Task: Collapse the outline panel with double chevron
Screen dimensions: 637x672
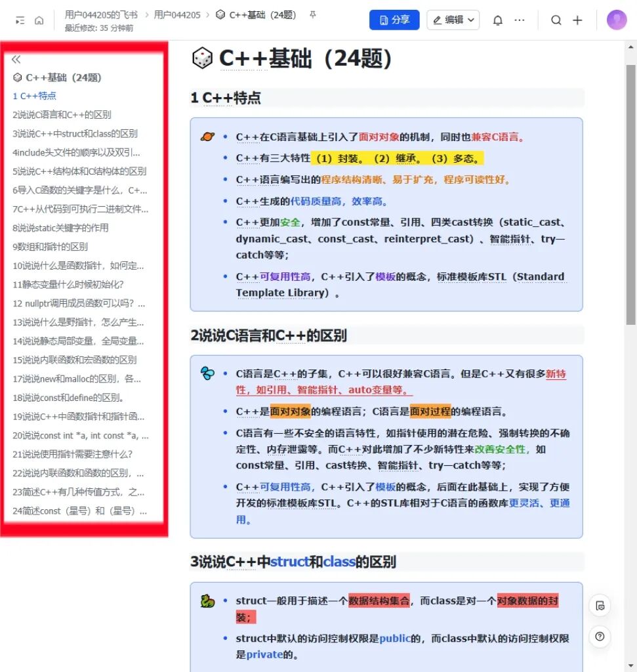Action: pos(16,59)
